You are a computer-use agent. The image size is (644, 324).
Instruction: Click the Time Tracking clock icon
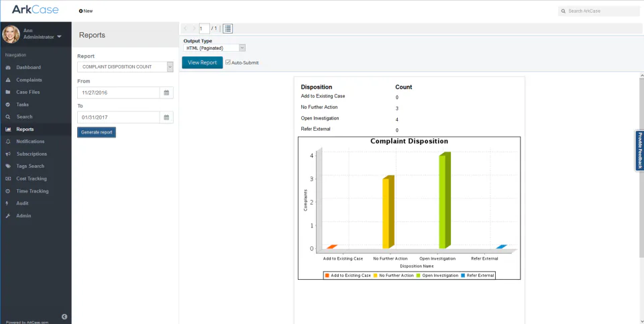click(8, 191)
